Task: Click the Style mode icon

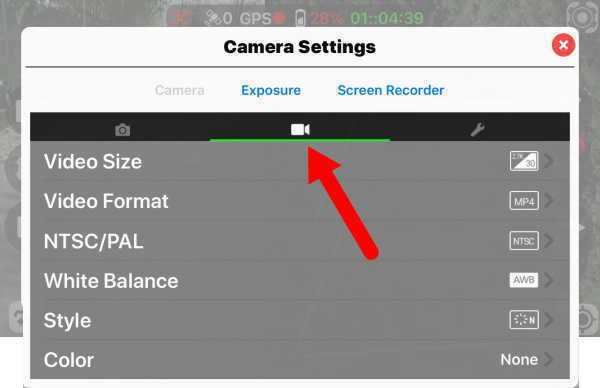Action: pos(524,320)
